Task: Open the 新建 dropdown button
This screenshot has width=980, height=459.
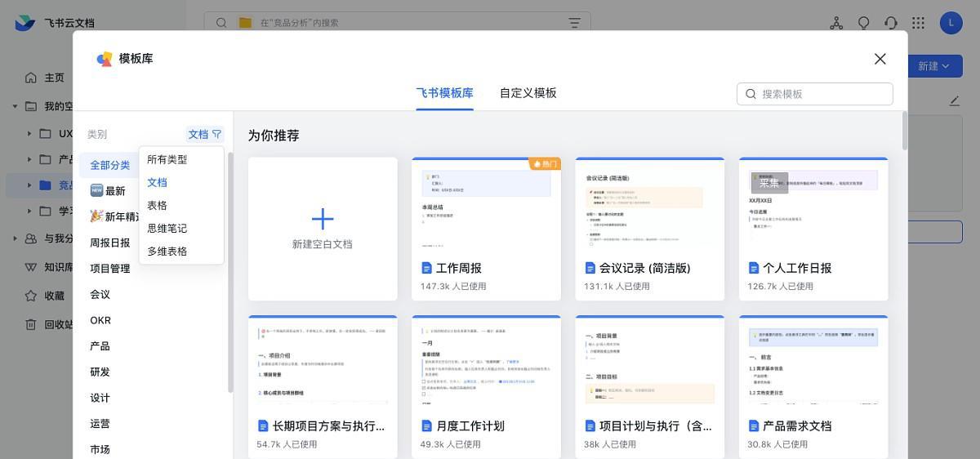Action: click(x=933, y=66)
